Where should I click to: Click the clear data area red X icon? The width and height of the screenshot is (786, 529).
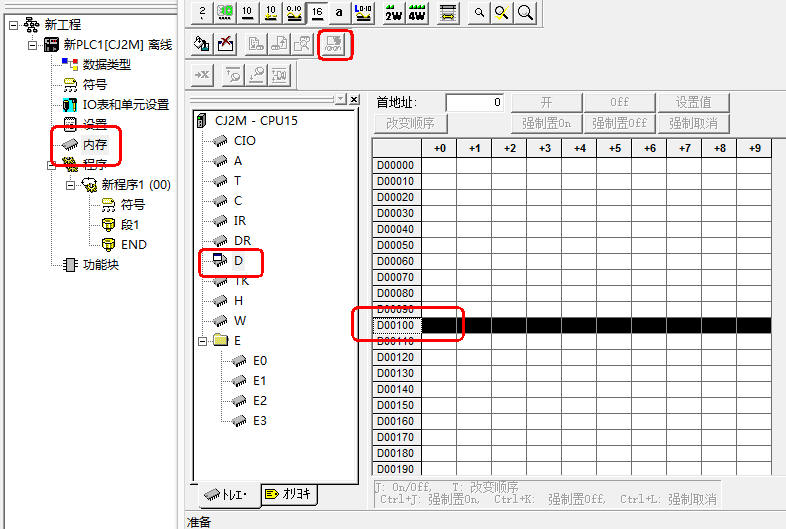pos(226,44)
